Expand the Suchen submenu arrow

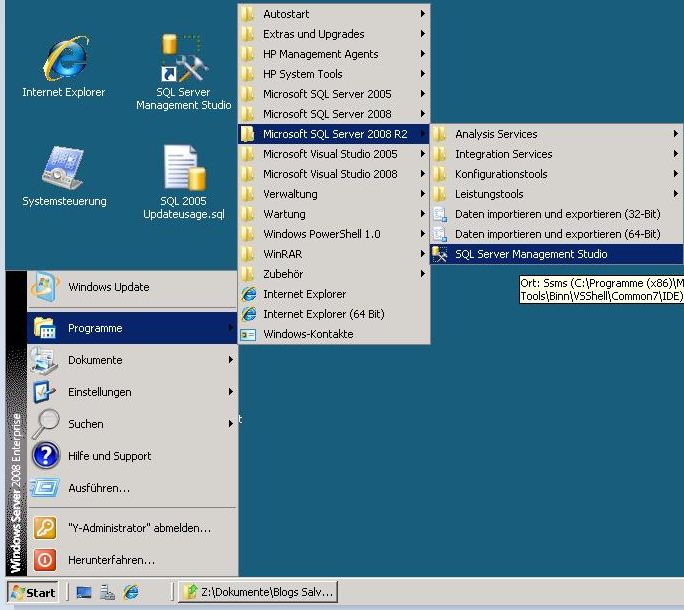coord(230,424)
